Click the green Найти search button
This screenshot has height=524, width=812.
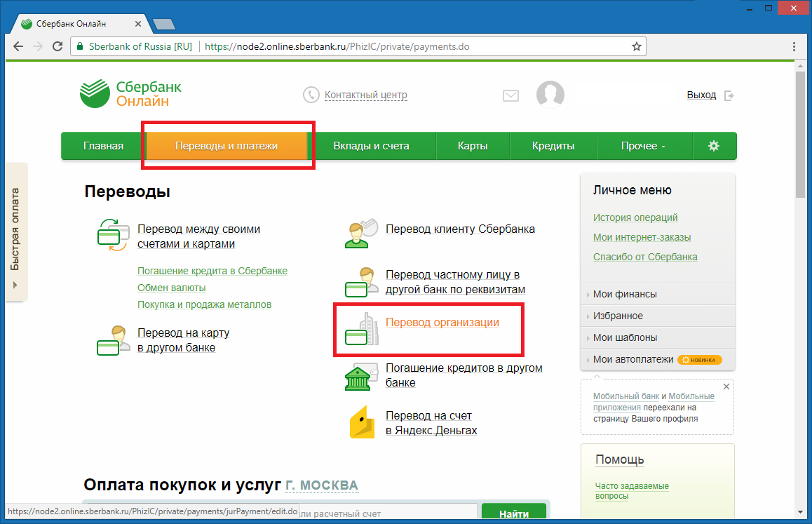(x=514, y=513)
